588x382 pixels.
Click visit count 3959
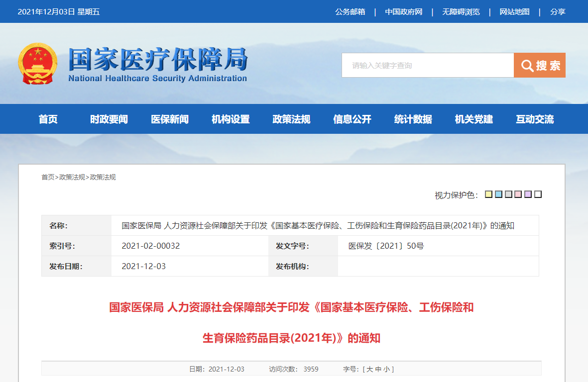(x=311, y=369)
